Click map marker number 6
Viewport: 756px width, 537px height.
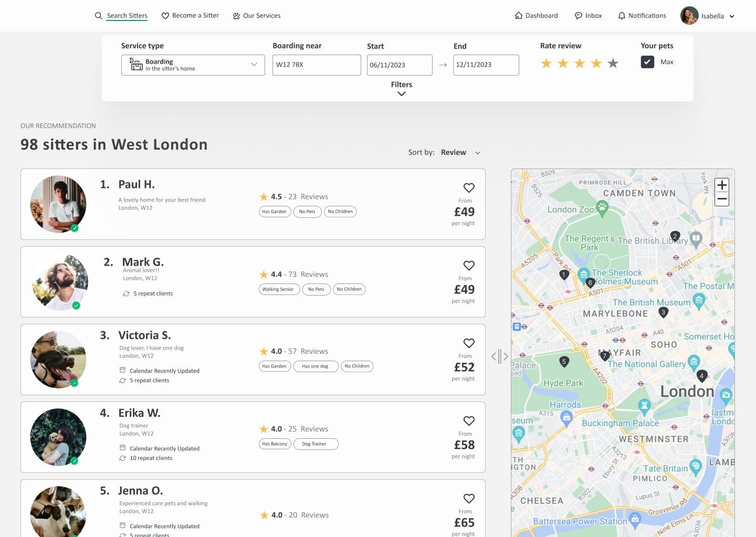pyautogui.click(x=590, y=283)
